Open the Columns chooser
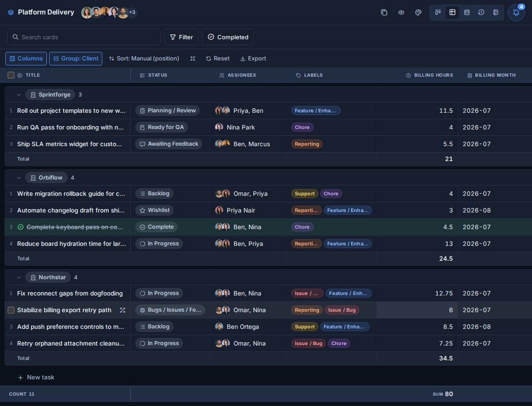Viewport: 532px width, 406px height. 26,58
